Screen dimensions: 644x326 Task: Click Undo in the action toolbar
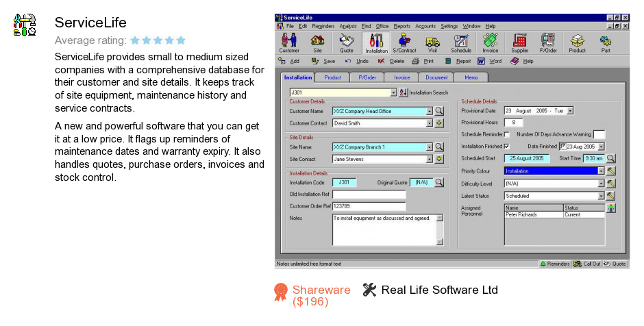pos(356,61)
